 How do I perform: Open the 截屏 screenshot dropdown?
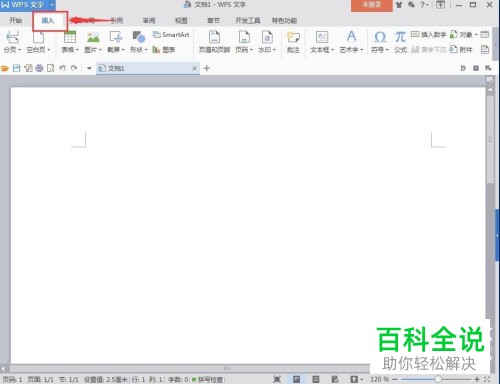tap(116, 42)
